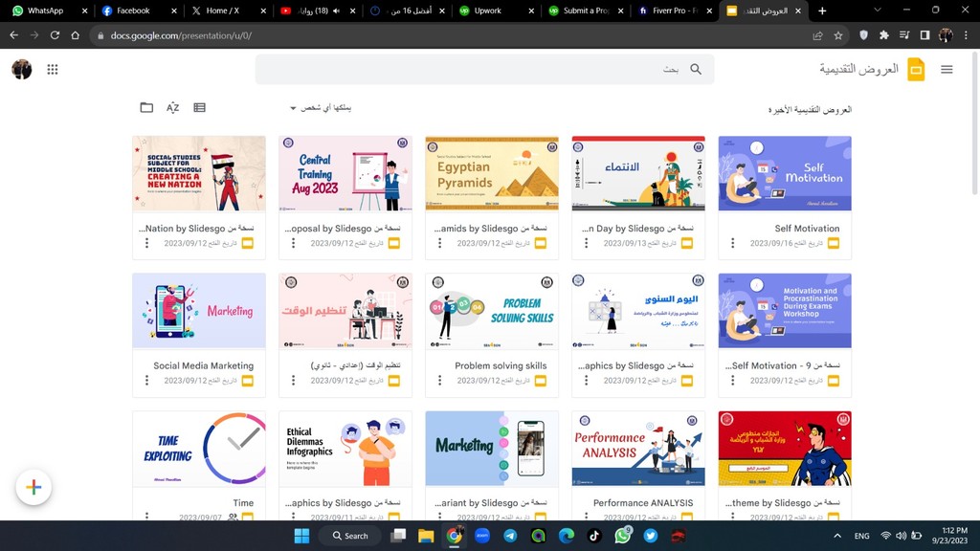The height and width of the screenshot is (551, 980).
Task: Open Self Motivation presentation title
Action: 807,229
